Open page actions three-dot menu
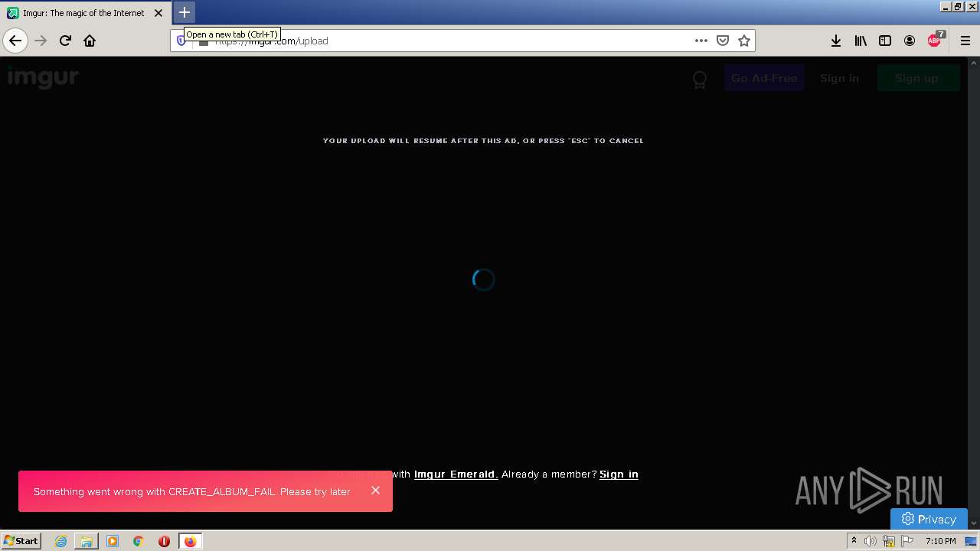Viewport: 980px width, 551px height. point(701,41)
